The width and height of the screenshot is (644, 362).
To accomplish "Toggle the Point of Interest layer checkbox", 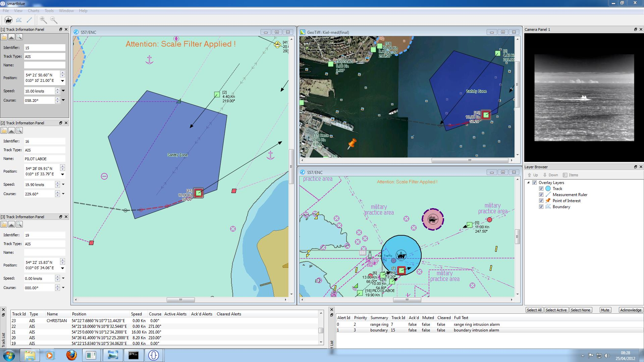I will coord(541,201).
